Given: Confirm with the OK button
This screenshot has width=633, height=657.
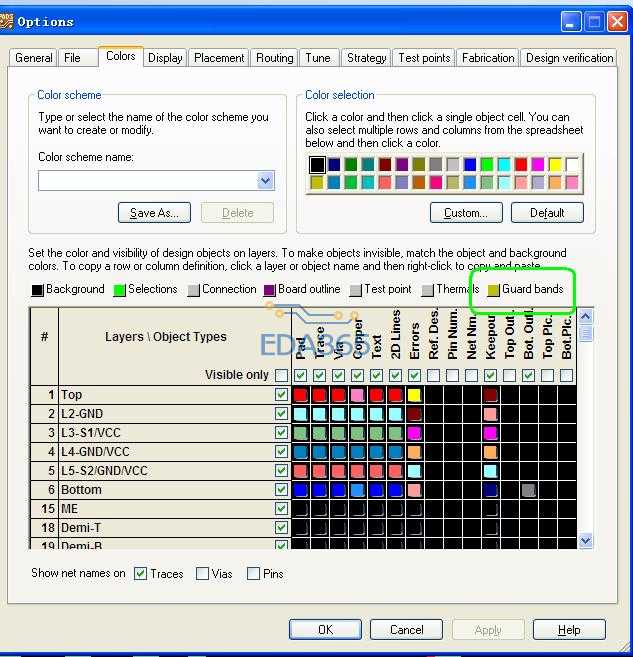Looking at the screenshot, I should 325,629.
